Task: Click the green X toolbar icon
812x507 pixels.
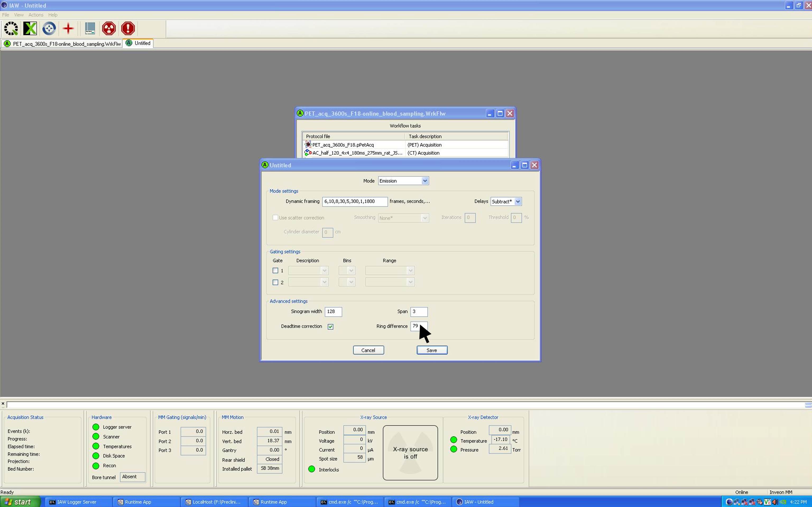Action: pyautogui.click(x=30, y=29)
